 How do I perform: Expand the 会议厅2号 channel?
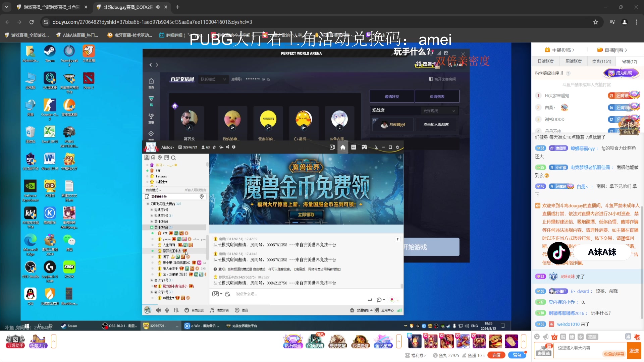[x=152, y=292]
